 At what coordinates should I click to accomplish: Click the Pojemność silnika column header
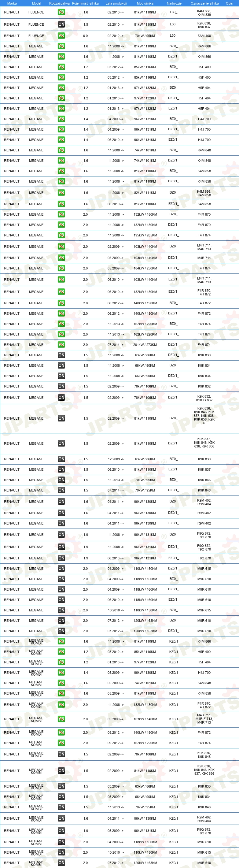pos(86,3)
